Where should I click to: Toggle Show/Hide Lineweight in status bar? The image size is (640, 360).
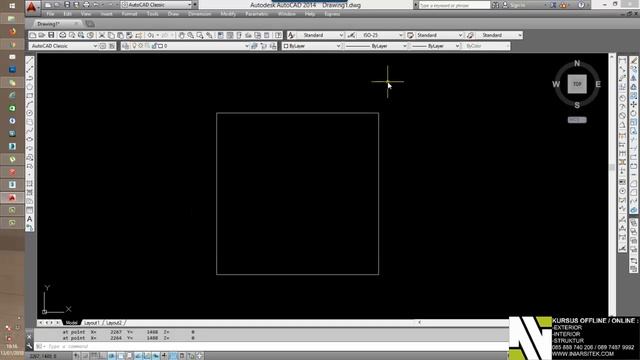(164, 356)
